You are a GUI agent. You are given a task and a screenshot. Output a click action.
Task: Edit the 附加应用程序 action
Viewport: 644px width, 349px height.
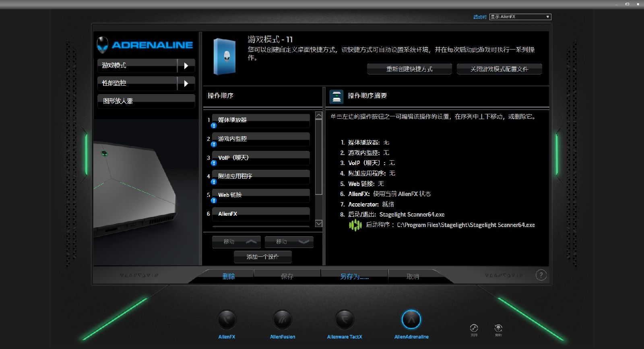[261, 176]
